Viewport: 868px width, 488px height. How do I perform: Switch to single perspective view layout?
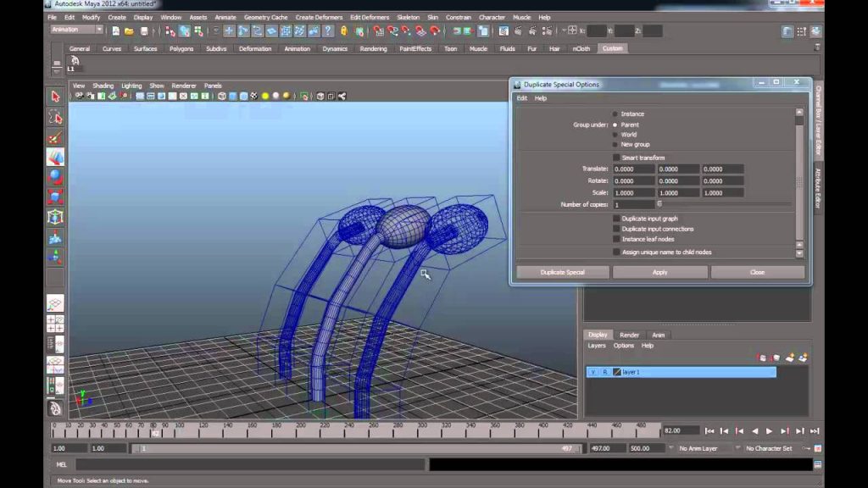click(x=55, y=302)
